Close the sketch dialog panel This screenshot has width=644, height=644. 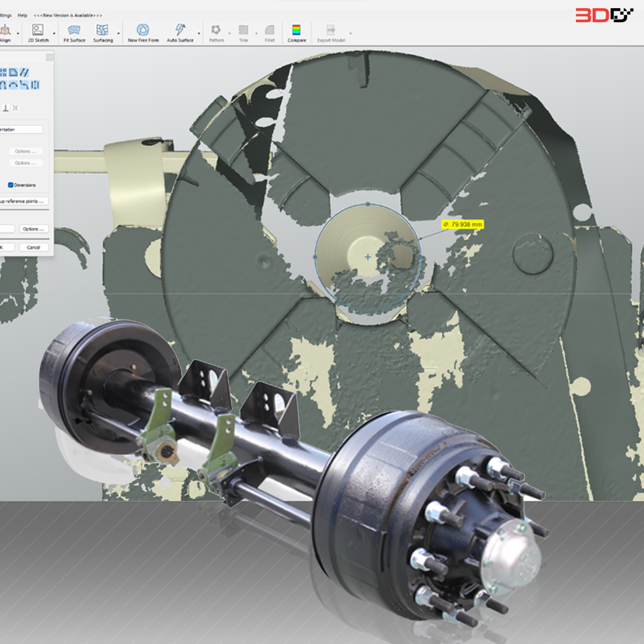point(50,56)
